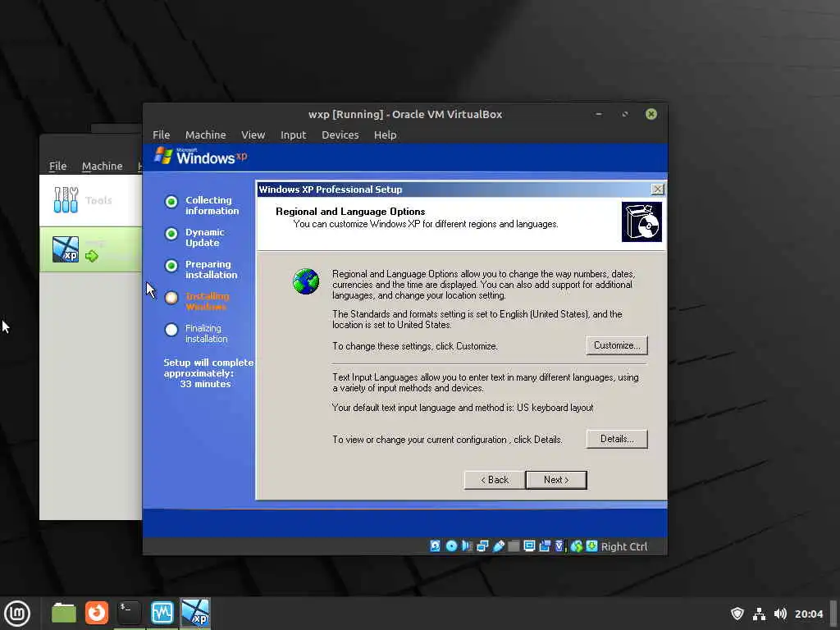Image resolution: width=840 pixels, height=630 pixels.
Task: Minimize the wxp VirtualBox window
Action: [x=598, y=114]
